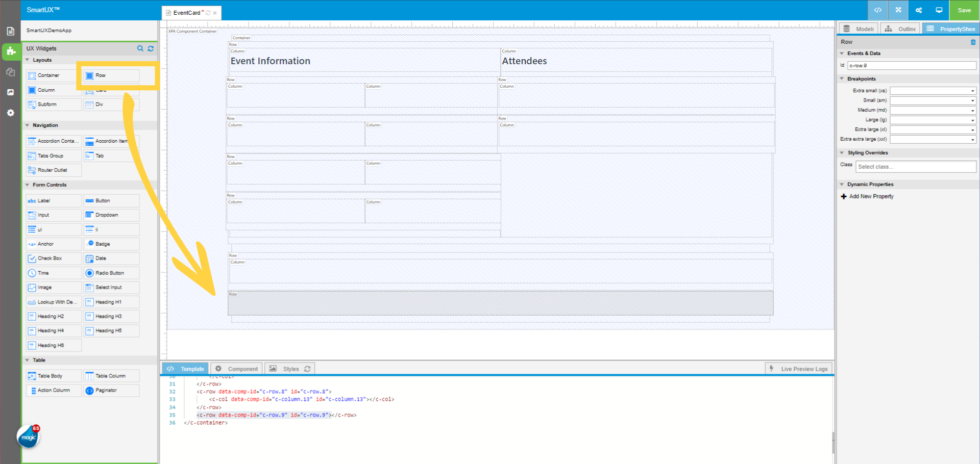This screenshot has width=980, height=464.
Task: Collapse the Form Controls section
Action: (x=28, y=185)
